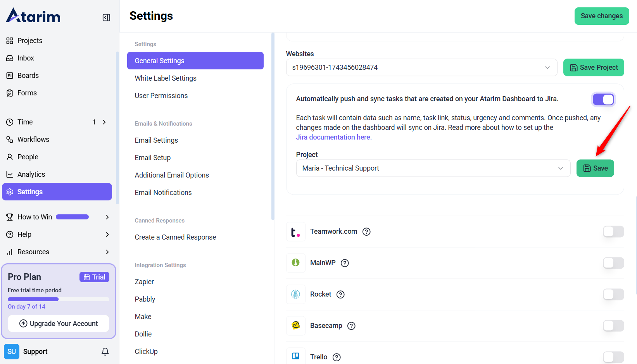Disable the Jira auto push sync toggle
Viewport: 637px width, 364px height.
(x=603, y=100)
